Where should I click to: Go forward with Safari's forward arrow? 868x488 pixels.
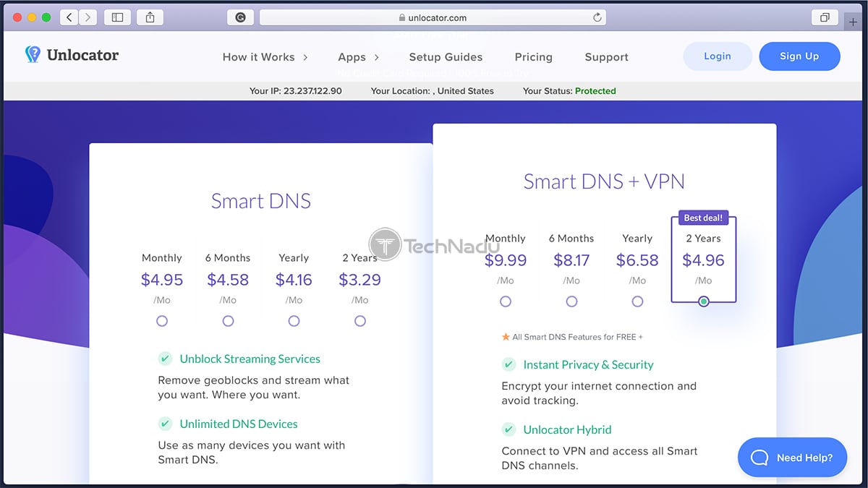(x=88, y=17)
